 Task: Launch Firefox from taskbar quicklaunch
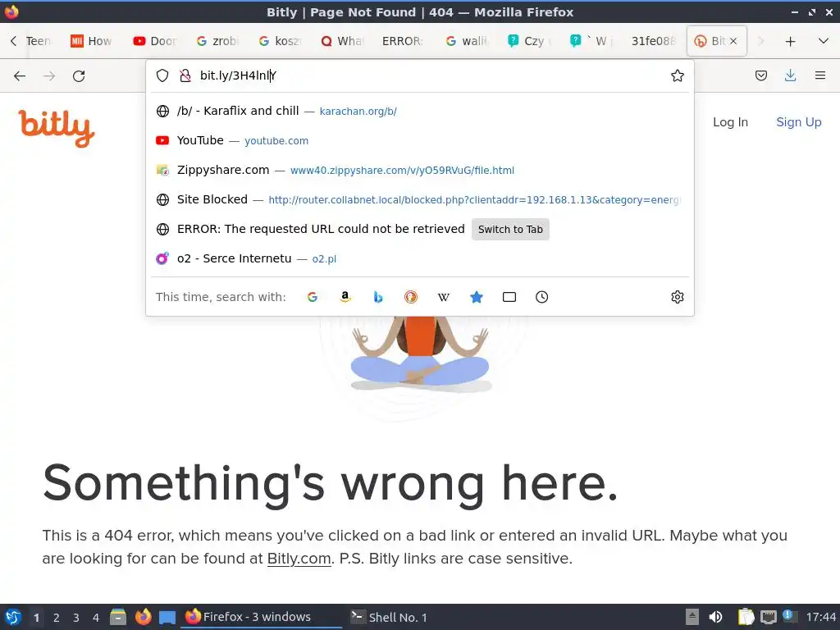pyautogui.click(x=143, y=617)
